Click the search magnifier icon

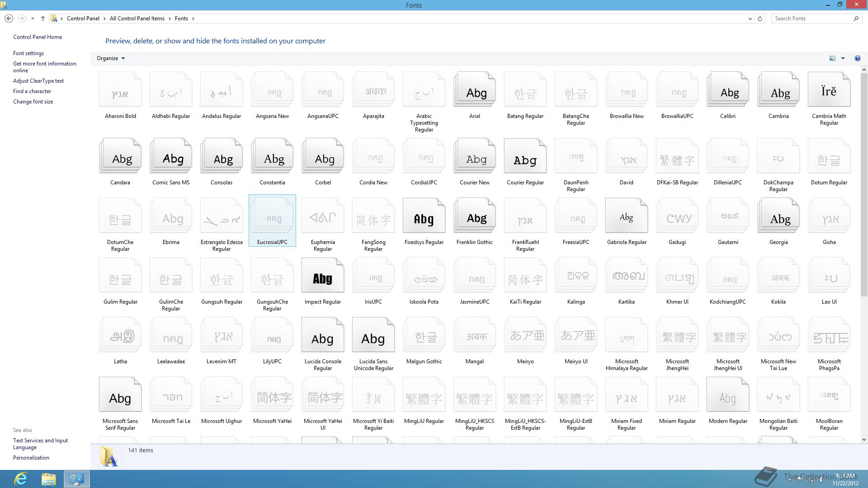[856, 19]
